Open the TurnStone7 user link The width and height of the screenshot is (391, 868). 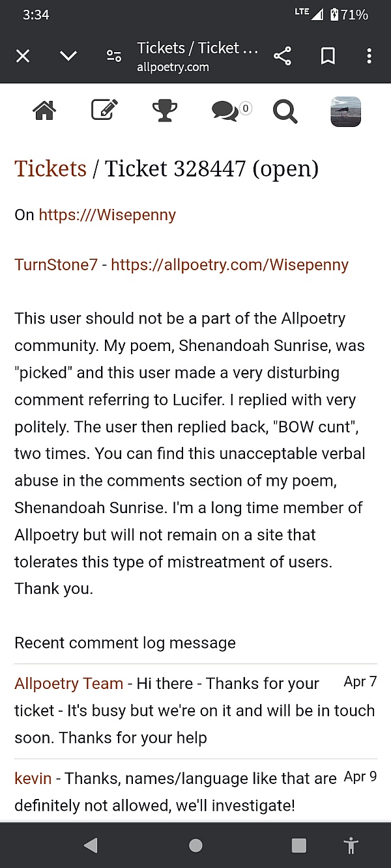pyautogui.click(x=56, y=265)
